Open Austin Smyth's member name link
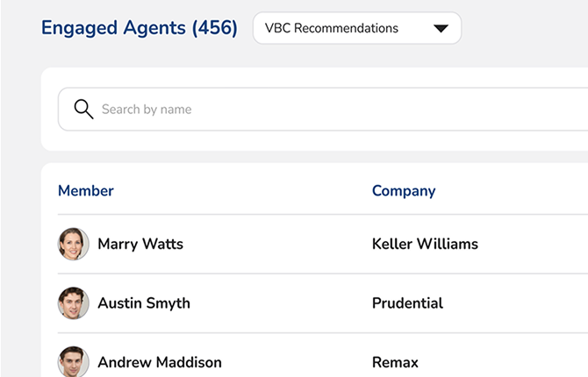 (x=144, y=303)
